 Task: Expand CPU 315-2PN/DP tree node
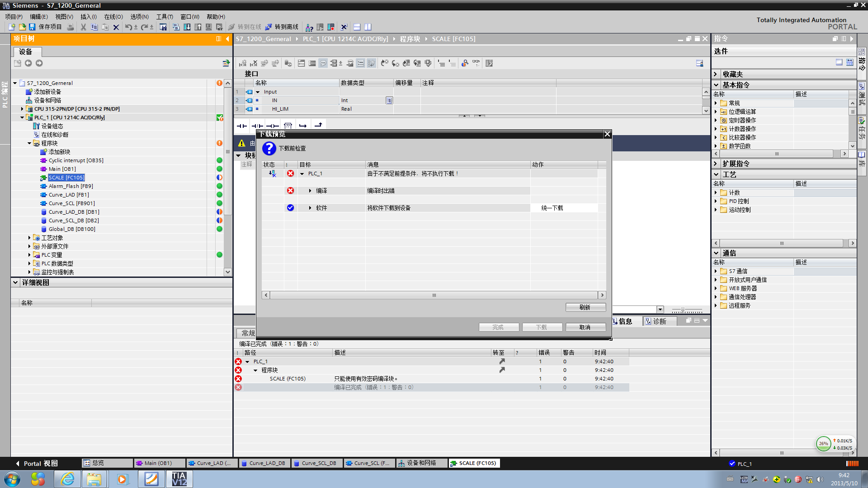[x=22, y=109]
